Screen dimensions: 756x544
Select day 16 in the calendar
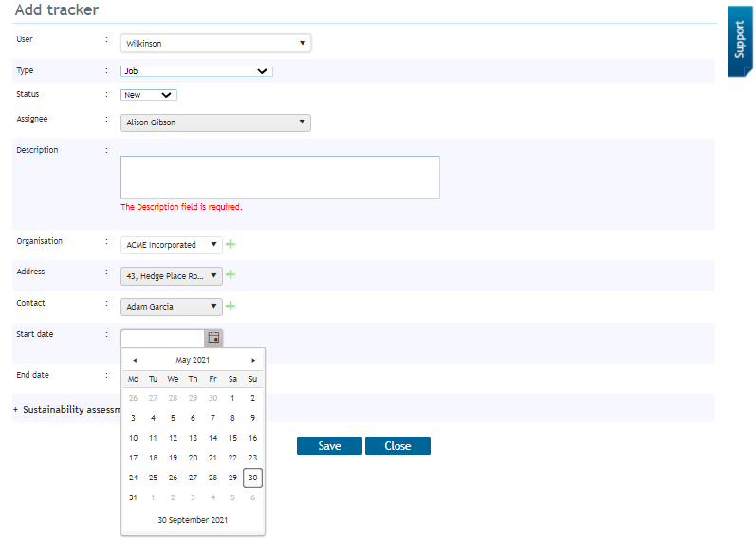tap(252, 438)
